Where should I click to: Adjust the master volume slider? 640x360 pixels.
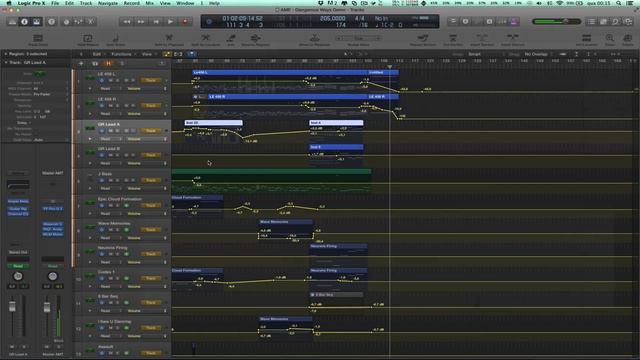(x=556, y=21)
